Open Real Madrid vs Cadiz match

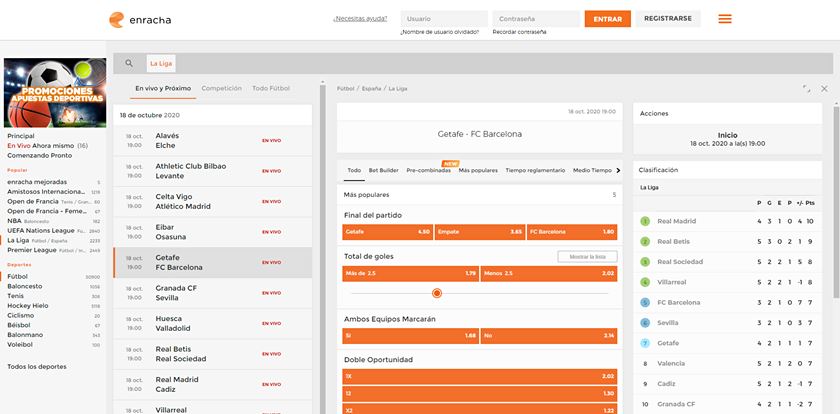point(213,385)
